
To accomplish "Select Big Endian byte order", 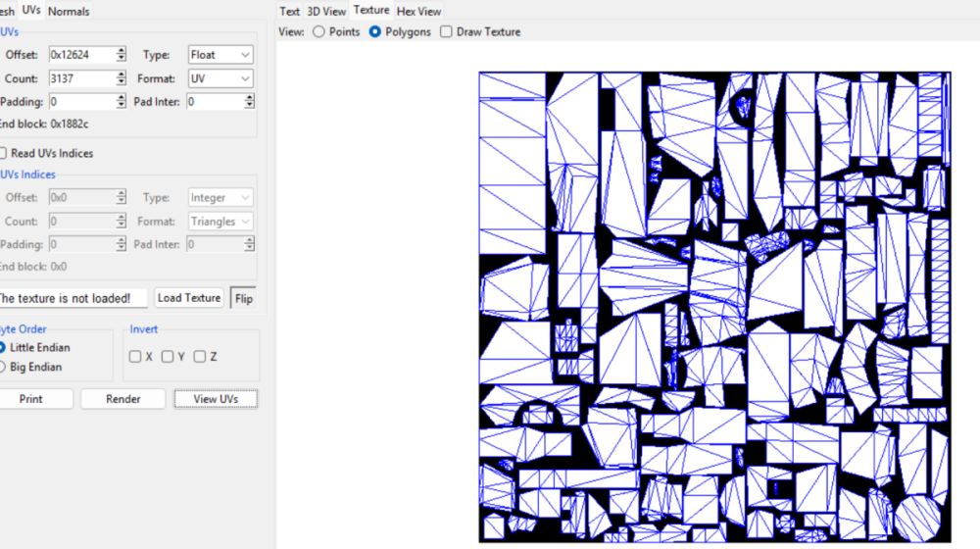I will [3, 367].
